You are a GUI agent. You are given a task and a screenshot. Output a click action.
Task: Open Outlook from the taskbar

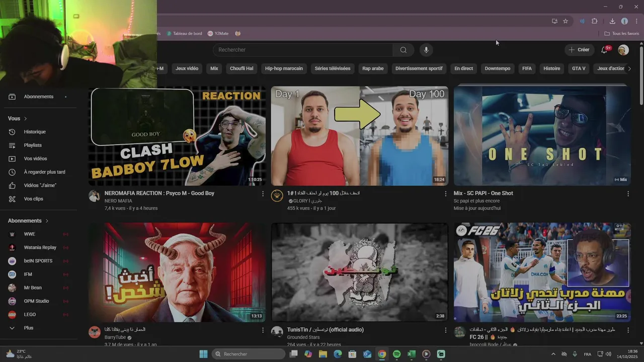(x=367, y=354)
